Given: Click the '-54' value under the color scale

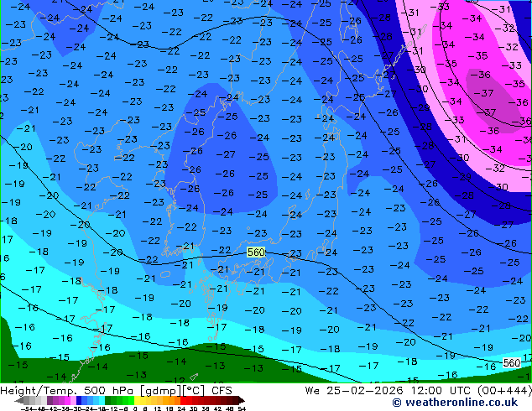Looking at the screenshot, I should click(x=27, y=409).
